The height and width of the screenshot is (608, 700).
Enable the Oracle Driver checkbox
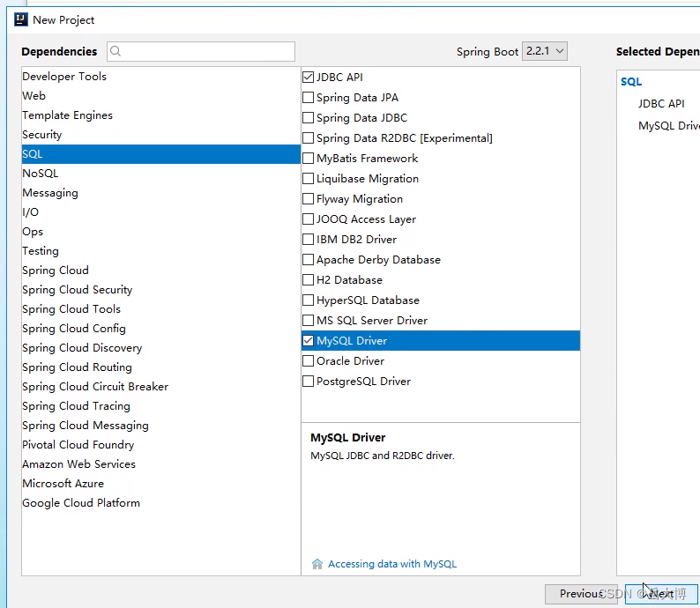308,361
